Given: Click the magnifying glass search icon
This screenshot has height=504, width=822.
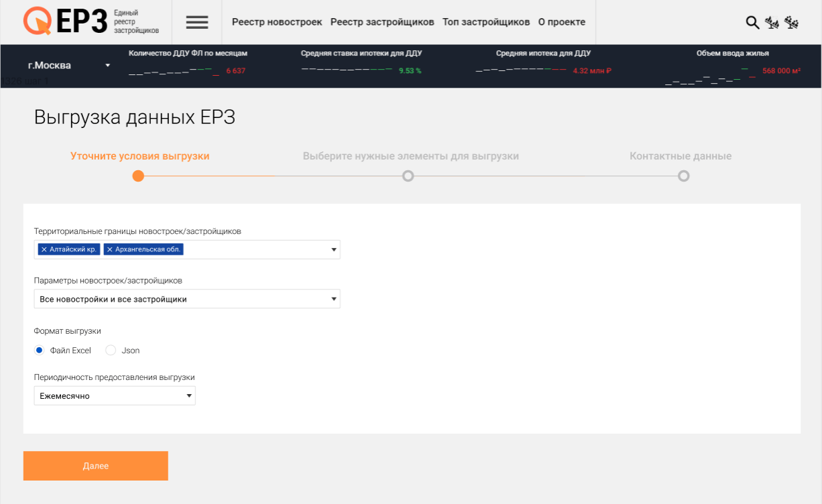Looking at the screenshot, I should 752,22.
